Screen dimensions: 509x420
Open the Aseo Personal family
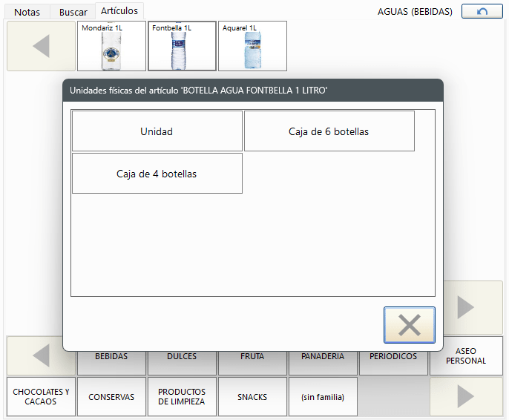[x=466, y=356]
